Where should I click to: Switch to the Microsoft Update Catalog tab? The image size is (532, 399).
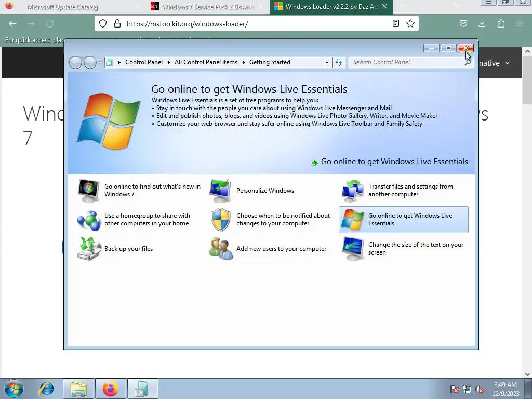[71, 6]
